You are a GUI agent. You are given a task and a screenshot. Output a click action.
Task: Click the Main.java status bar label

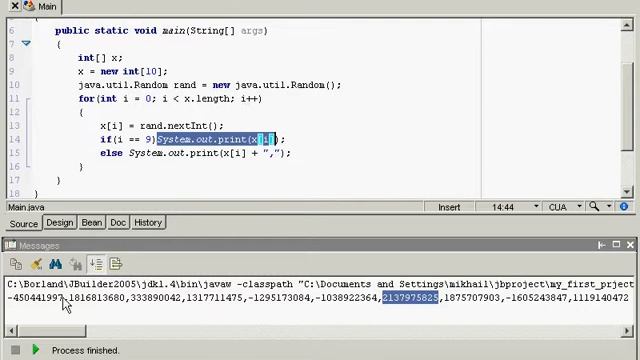(x=26, y=207)
